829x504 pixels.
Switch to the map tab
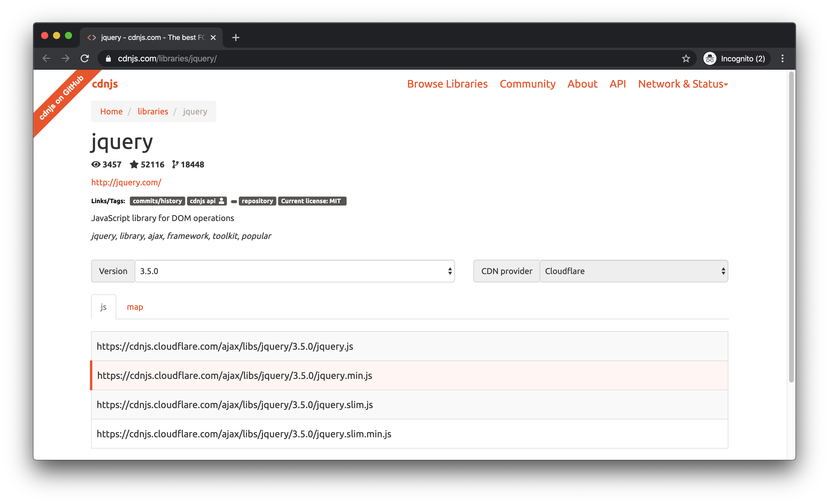click(x=135, y=307)
